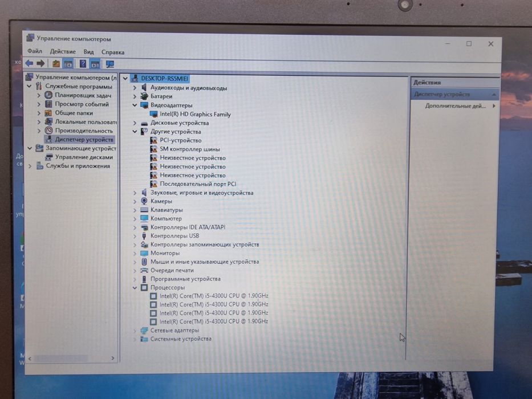Click the Forward arrow toolbar icon

[40, 63]
